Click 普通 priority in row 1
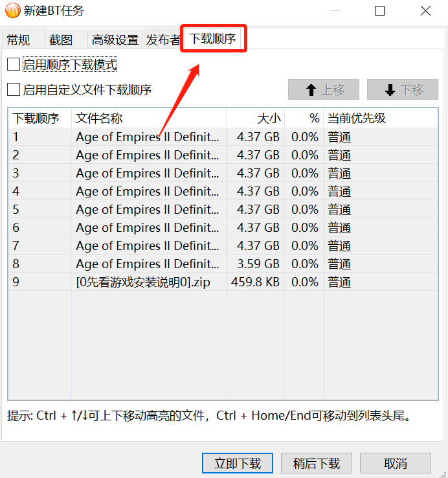 tap(339, 137)
